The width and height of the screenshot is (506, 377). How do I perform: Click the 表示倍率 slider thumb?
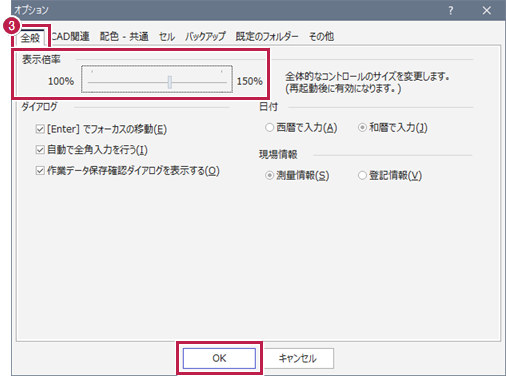pyautogui.click(x=170, y=82)
